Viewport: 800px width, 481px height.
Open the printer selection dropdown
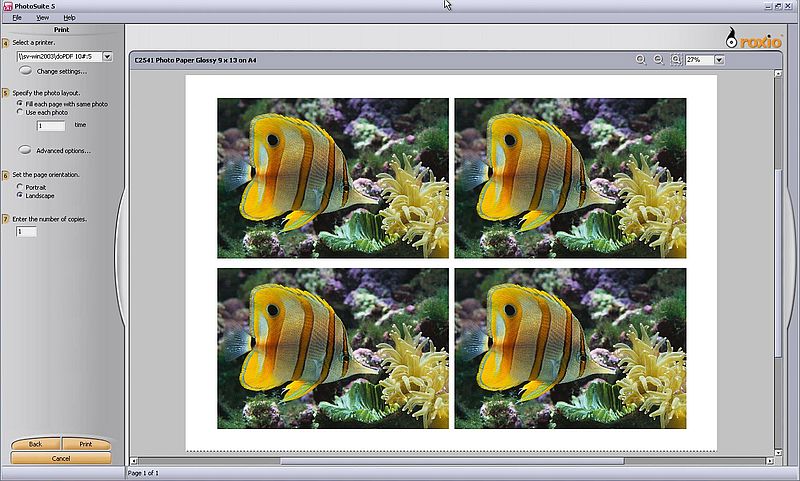pyautogui.click(x=107, y=57)
